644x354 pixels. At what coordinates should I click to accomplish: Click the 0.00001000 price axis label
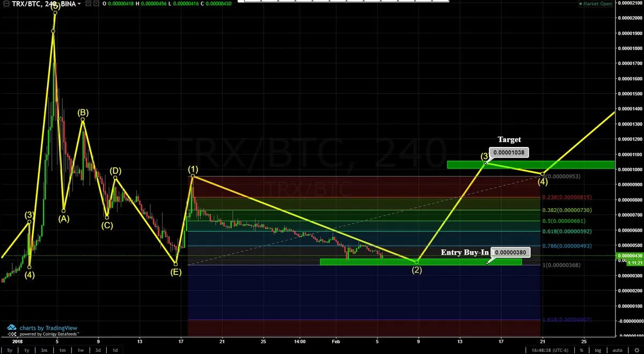point(631,169)
